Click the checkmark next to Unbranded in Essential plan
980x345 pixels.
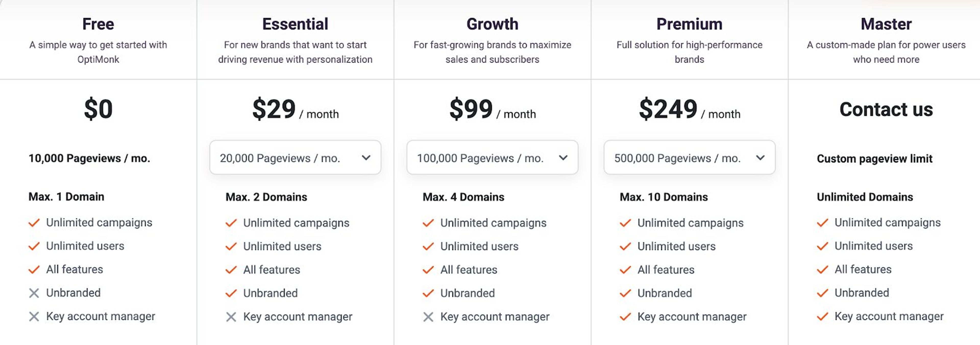(231, 293)
